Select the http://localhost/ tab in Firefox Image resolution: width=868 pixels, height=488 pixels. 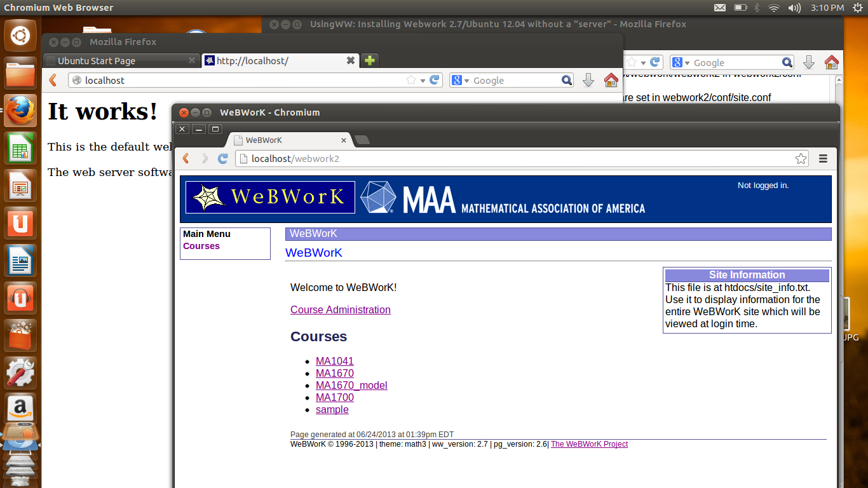tap(280, 61)
